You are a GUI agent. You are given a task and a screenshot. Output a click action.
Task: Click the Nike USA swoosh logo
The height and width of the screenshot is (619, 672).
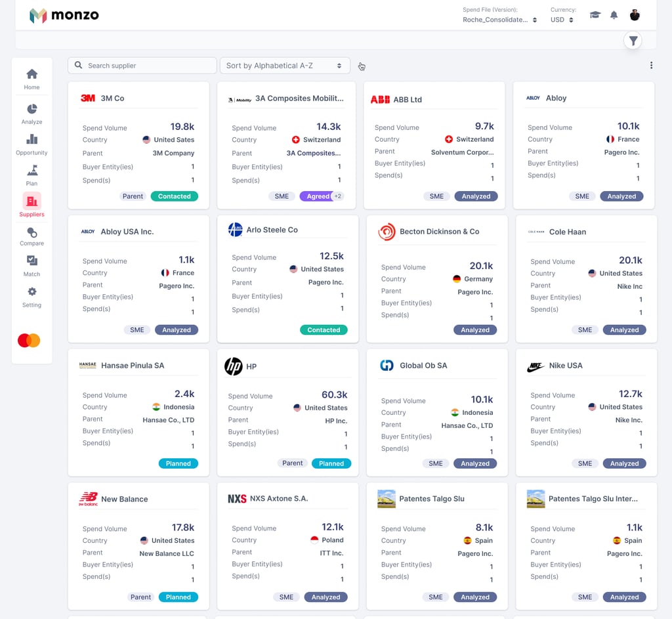point(535,367)
